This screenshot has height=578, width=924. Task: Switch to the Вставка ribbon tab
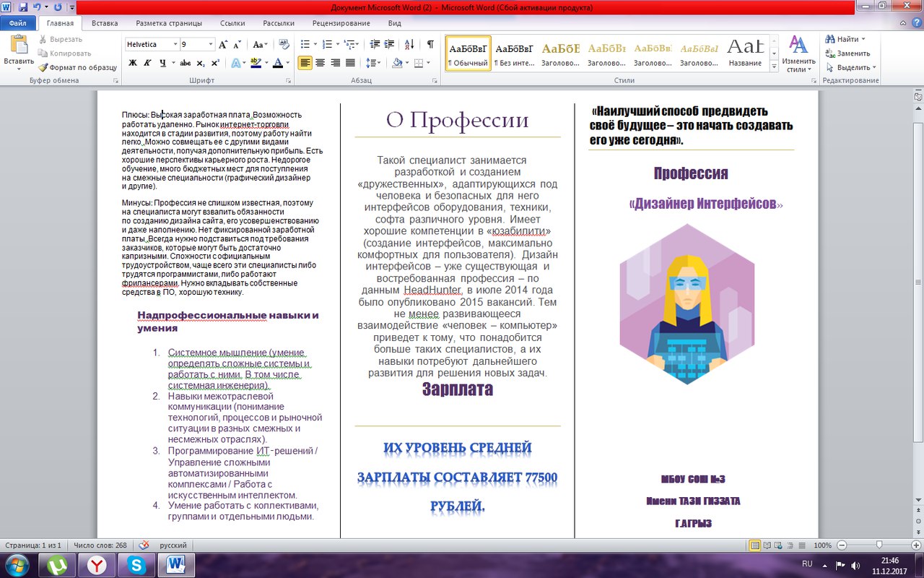(x=105, y=23)
